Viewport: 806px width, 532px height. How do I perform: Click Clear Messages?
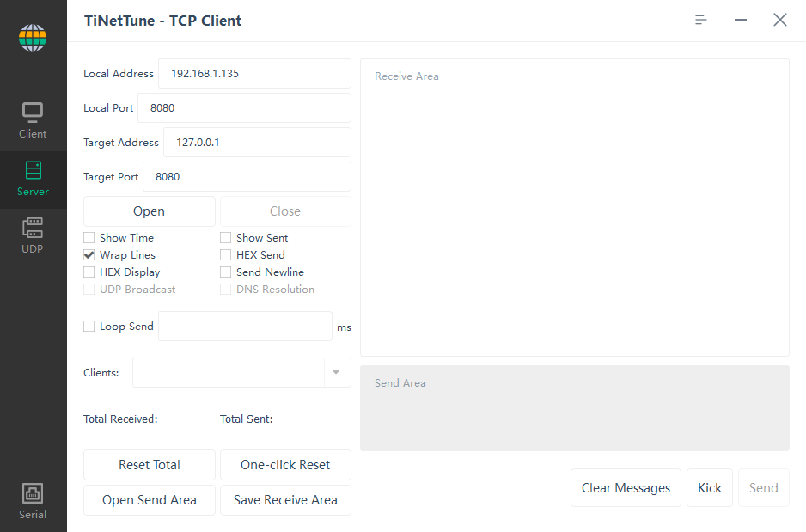coord(626,487)
